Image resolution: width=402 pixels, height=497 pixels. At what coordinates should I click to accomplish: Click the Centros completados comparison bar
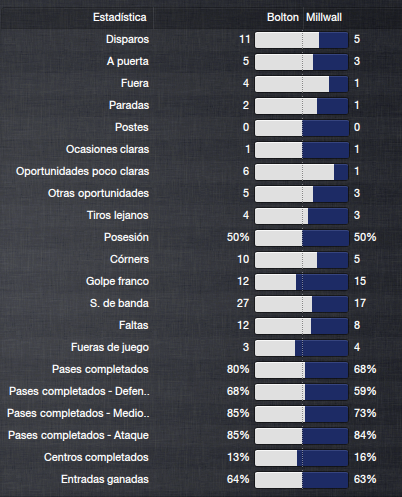click(302, 458)
